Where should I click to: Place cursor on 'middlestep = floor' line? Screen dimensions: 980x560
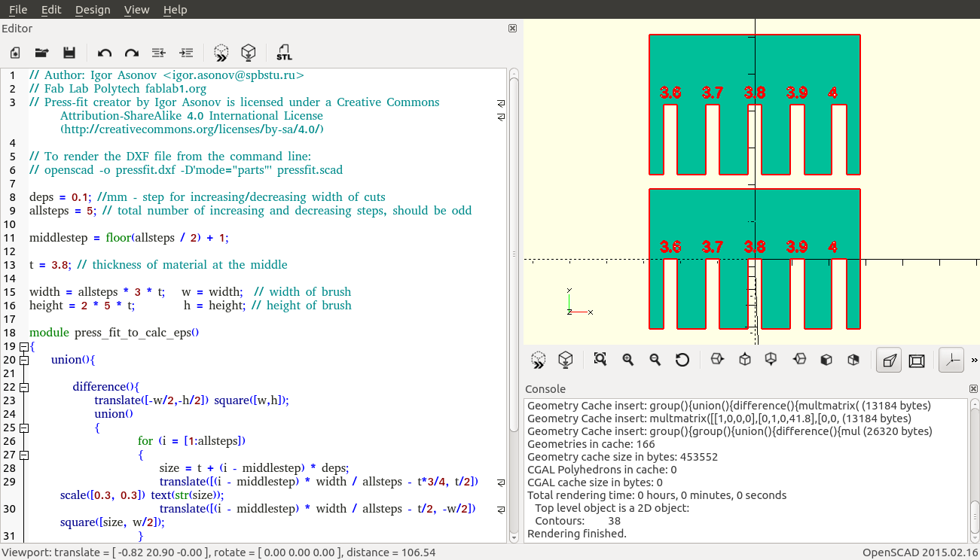(x=129, y=238)
